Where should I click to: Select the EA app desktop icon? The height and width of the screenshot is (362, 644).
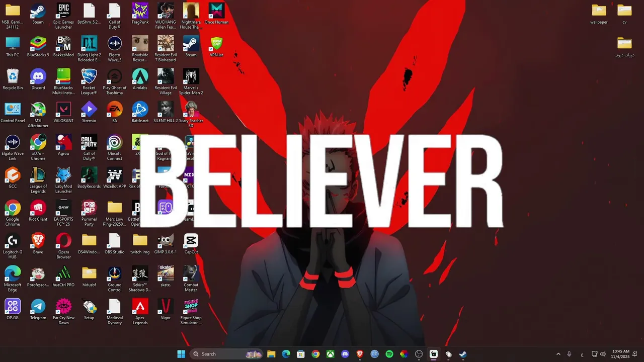point(115,112)
